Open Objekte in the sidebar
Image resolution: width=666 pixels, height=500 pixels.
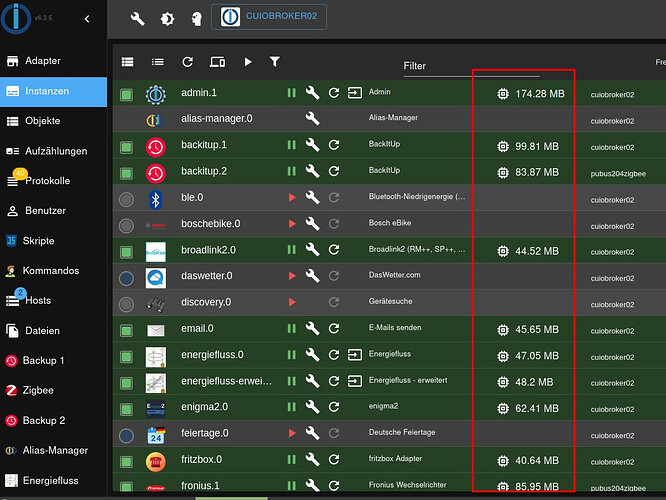[54, 121]
